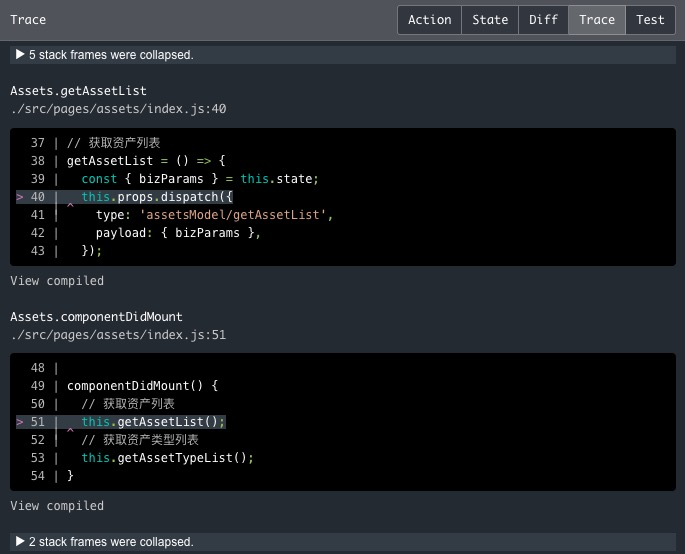
Task: Click line 53 this.getAssetTypeList() call
Action: point(168,458)
